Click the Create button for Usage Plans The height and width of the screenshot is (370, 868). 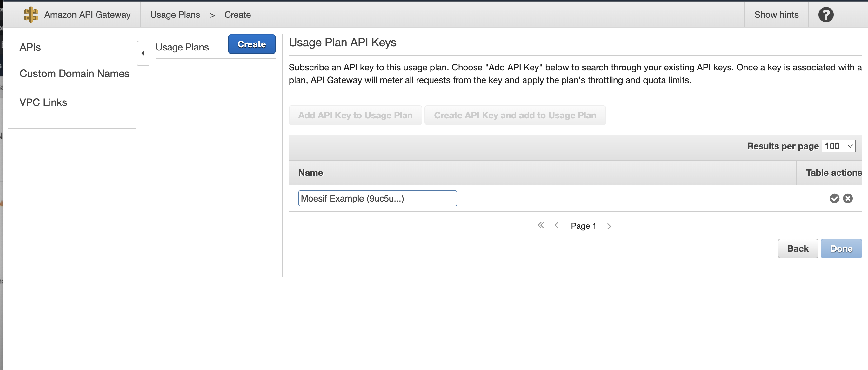[251, 44]
